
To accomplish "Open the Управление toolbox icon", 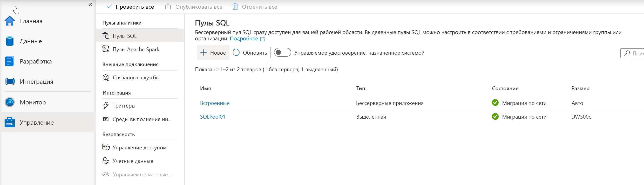I will 10,122.
